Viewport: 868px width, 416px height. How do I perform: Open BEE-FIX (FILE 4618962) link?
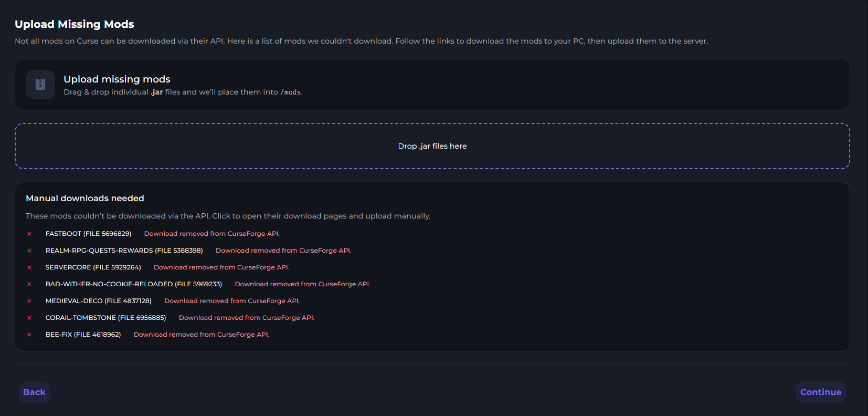click(x=83, y=335)
